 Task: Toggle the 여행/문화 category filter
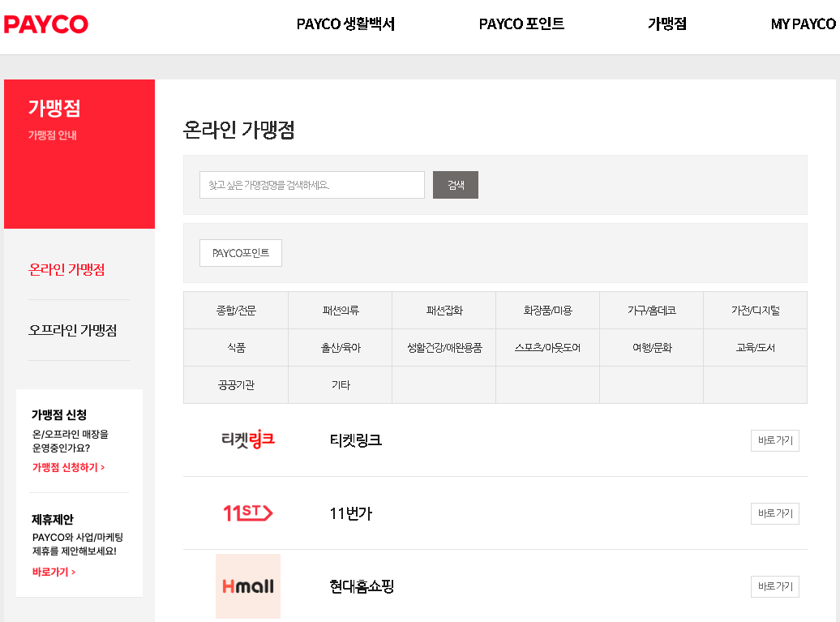[x=651, y=347]
